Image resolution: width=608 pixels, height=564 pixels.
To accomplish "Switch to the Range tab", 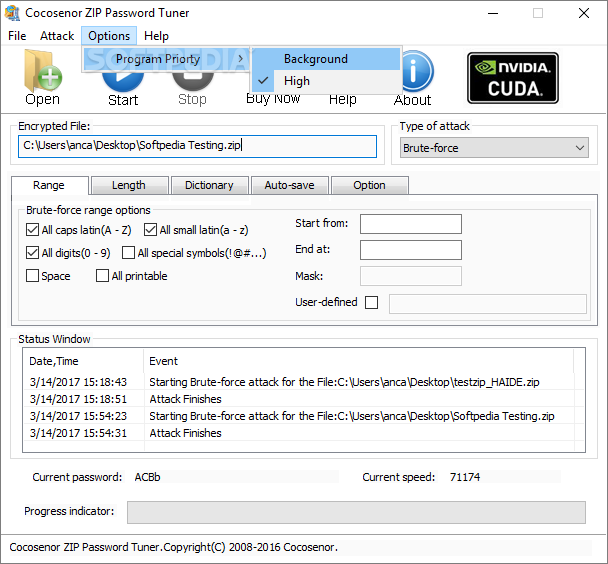I will 49,185.
